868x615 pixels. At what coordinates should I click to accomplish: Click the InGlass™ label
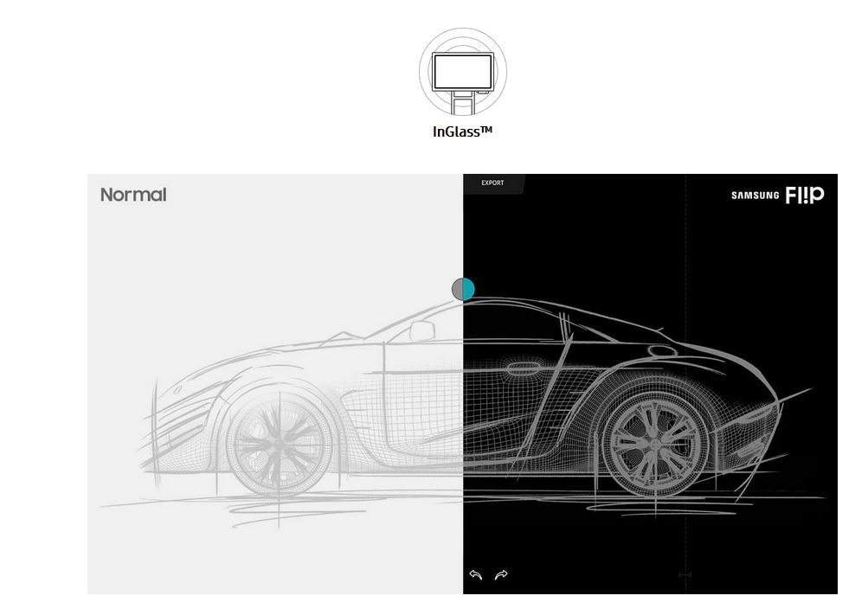pos(463,131)
